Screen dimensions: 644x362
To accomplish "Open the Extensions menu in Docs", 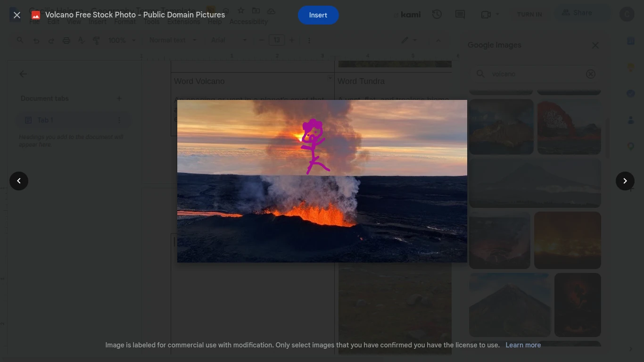I will tap(183, 22).
